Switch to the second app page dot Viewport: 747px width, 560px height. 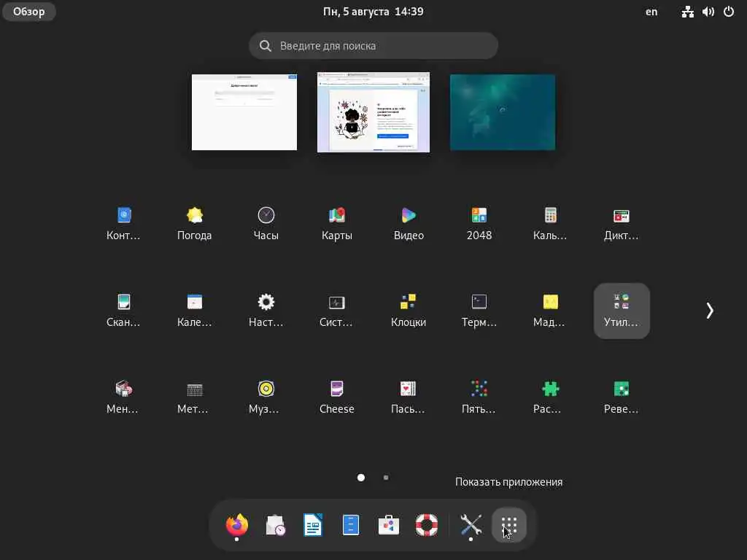pos(386,477)
